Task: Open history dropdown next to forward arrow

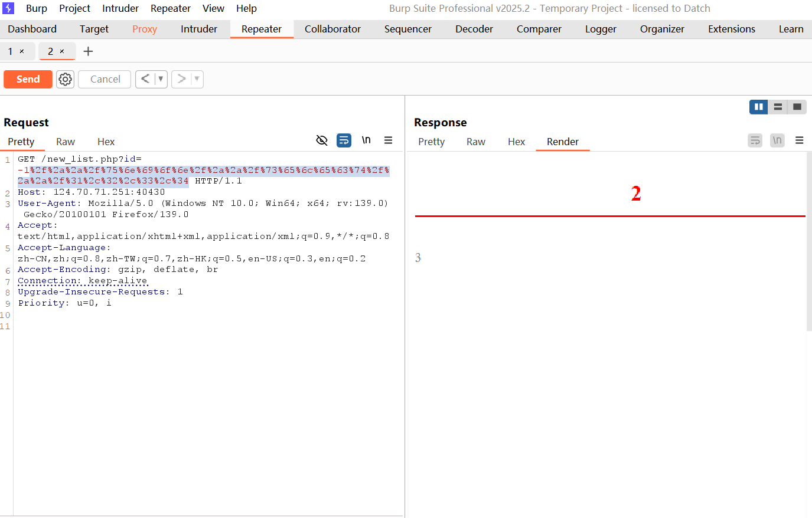Action: (x=197, y=79)
